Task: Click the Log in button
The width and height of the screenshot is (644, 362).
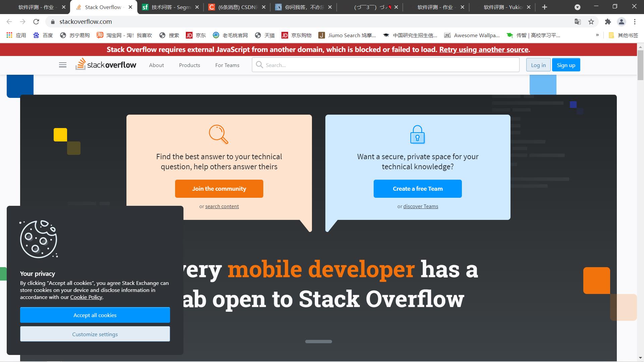Action: [538, 65]
